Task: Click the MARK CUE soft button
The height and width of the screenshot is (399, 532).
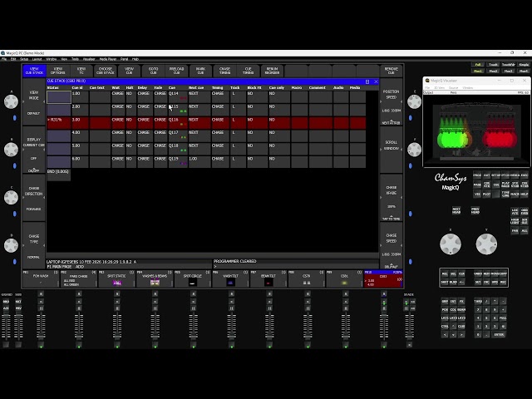Action: click(200, 71)
